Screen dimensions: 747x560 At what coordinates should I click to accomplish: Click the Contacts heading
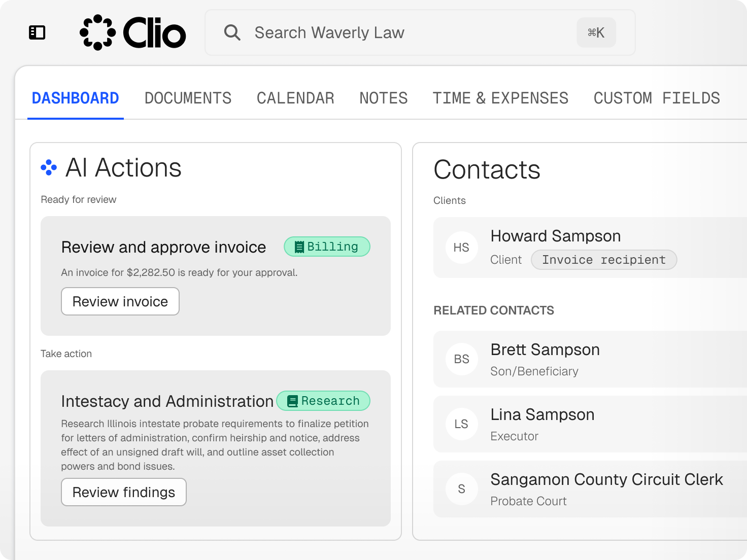(487, 169)
